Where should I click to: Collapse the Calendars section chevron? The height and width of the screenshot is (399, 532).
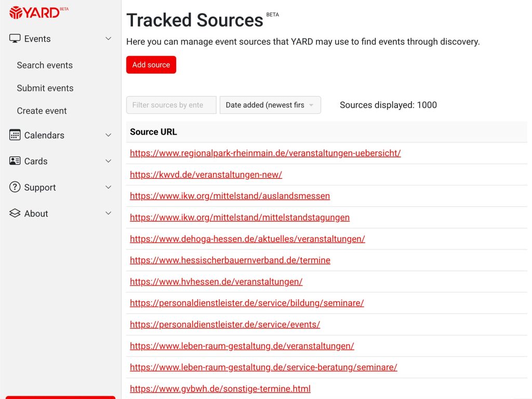108,135
